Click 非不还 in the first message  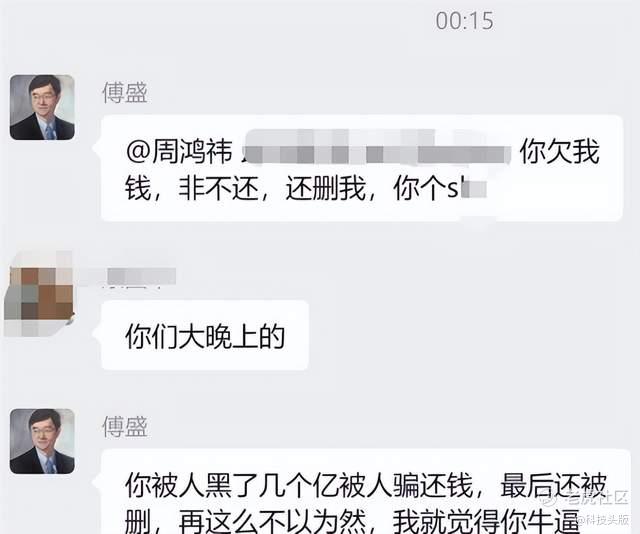click(218, 189)
